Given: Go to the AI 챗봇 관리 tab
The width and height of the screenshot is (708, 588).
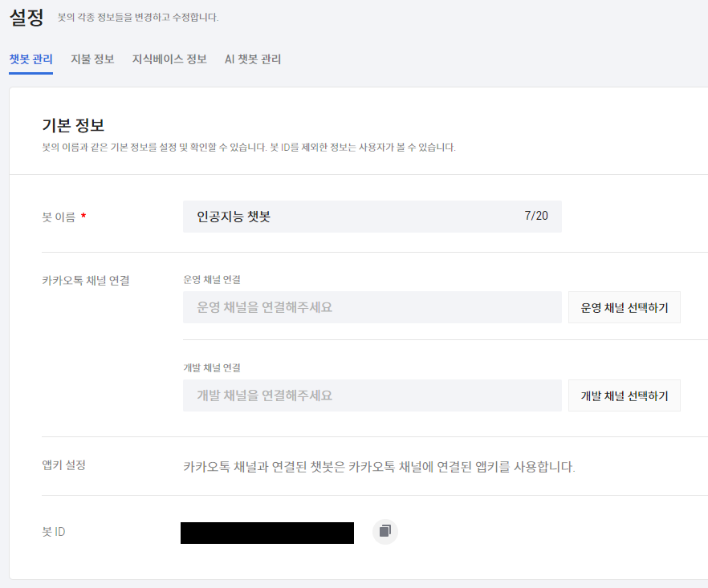Looking at the screenshot, I should point(253,59).
